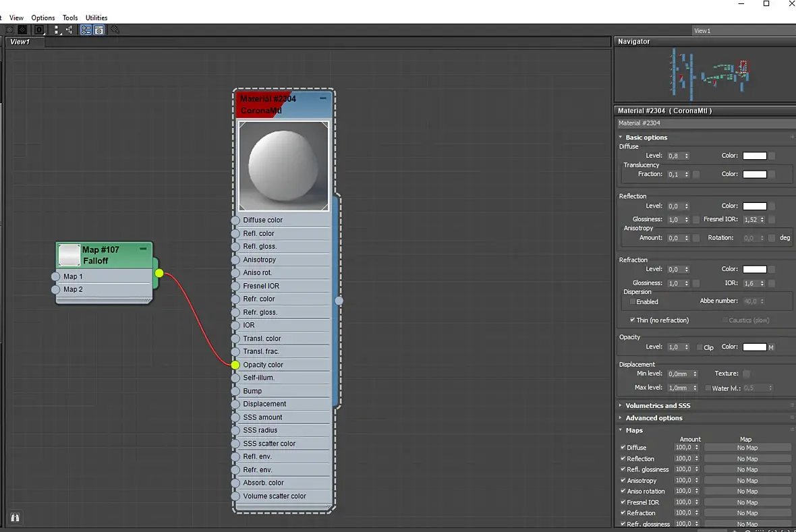Screen dimensions: 796x532
Task: Open the Reflection color swatch
Action: coord(754,206)
